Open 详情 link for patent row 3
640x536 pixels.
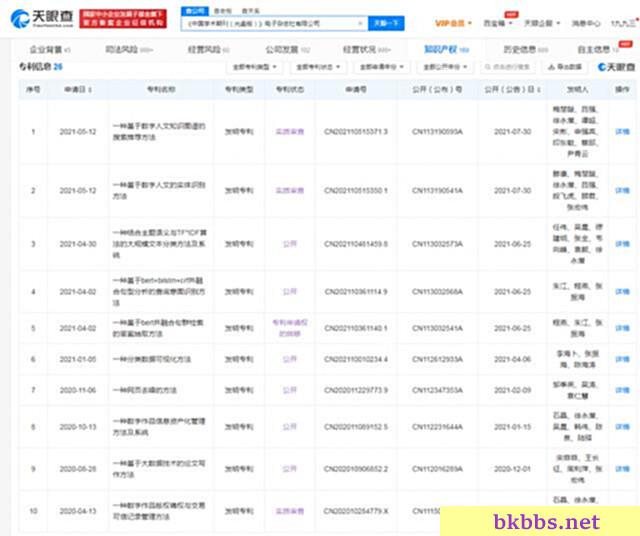tap(622, 244)
